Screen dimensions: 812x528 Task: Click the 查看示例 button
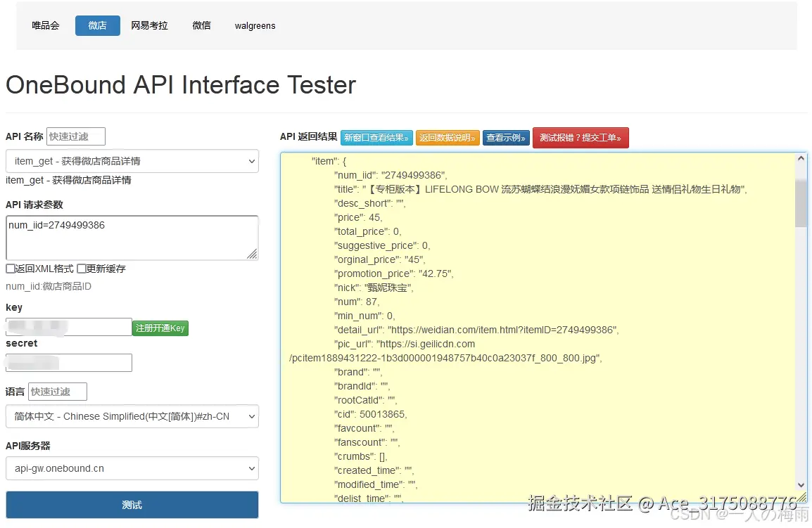click(506, 138)
